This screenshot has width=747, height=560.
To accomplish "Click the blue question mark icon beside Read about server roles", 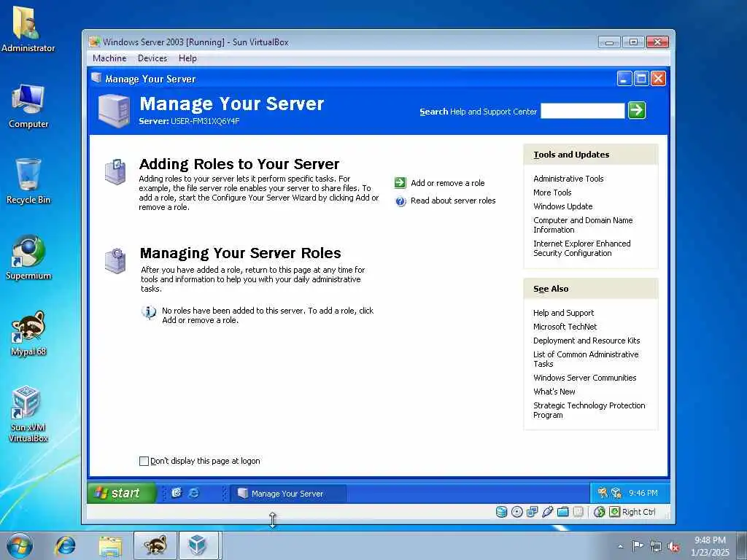I will pyautogui.click(x=400, y=201).
